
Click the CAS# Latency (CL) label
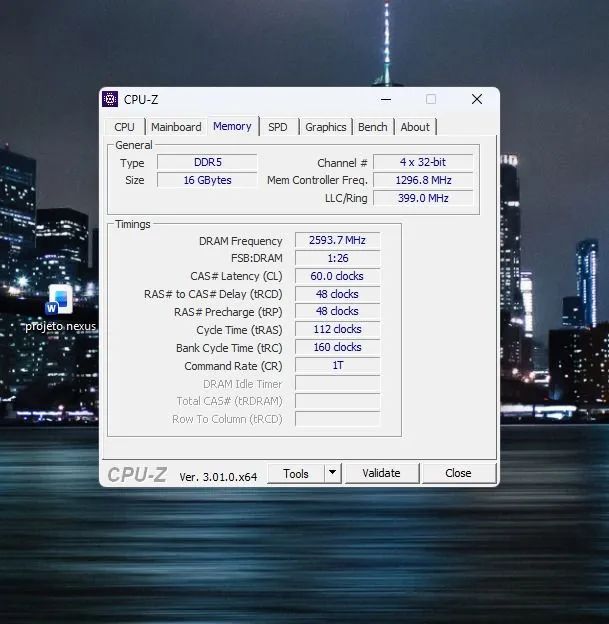pyautogui.click(x=236, y=276)
